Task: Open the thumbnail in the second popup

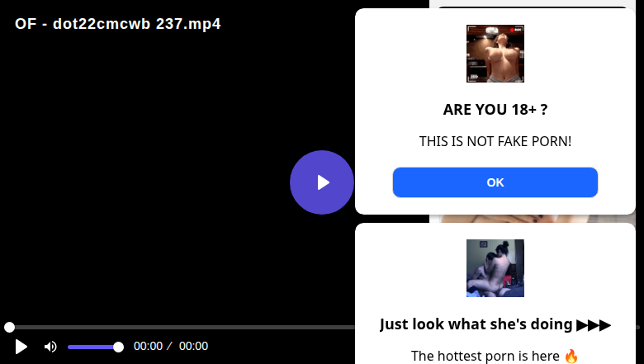Action: 495,268
